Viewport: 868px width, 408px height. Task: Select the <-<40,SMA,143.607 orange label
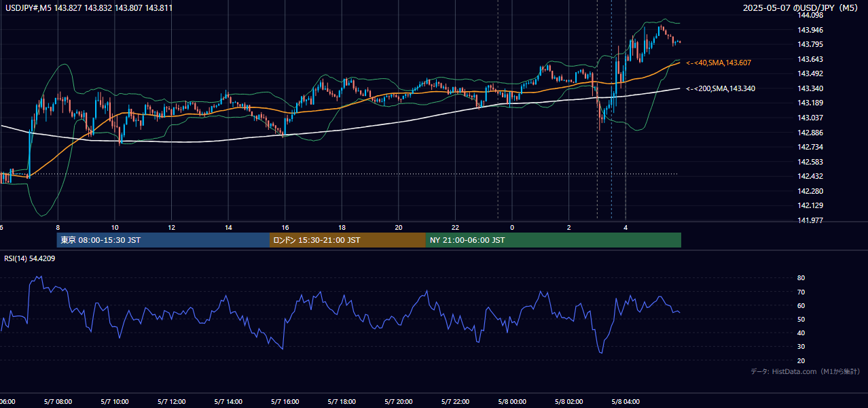tap(719, 63)
